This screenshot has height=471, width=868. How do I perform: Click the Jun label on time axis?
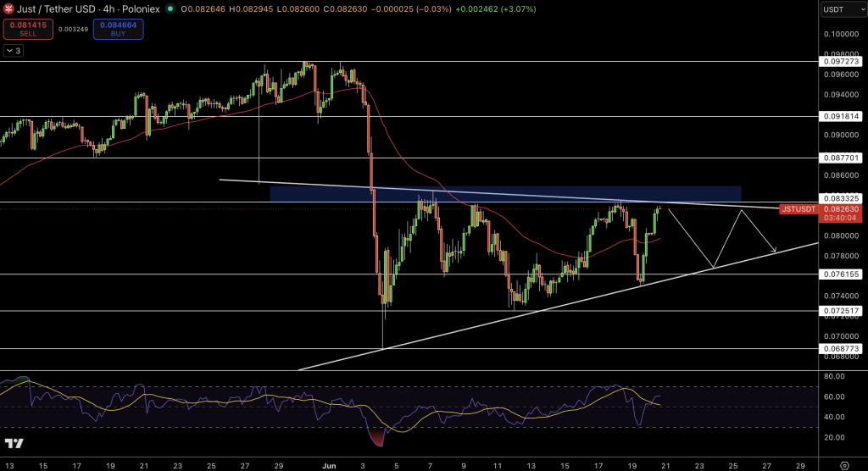pos(330,466)
